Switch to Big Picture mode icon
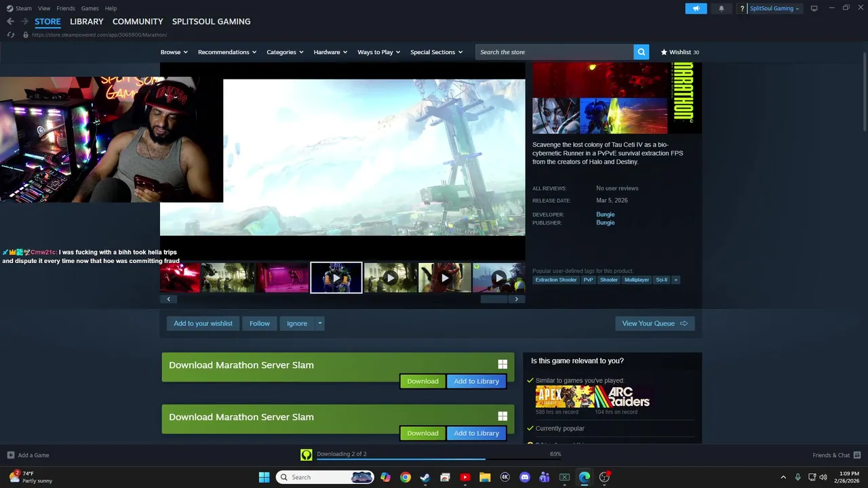This screenshot has height=488, width=868. pos(814,8)
